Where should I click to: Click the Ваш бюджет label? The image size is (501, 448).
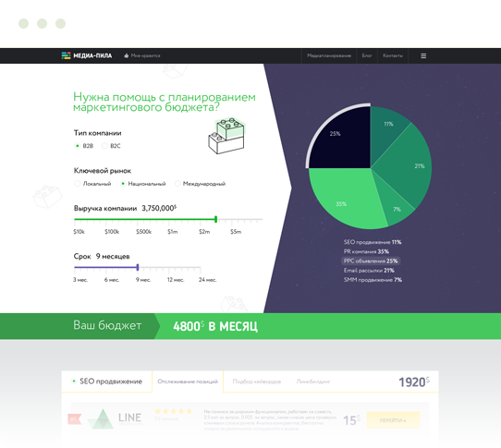point(107,325)
